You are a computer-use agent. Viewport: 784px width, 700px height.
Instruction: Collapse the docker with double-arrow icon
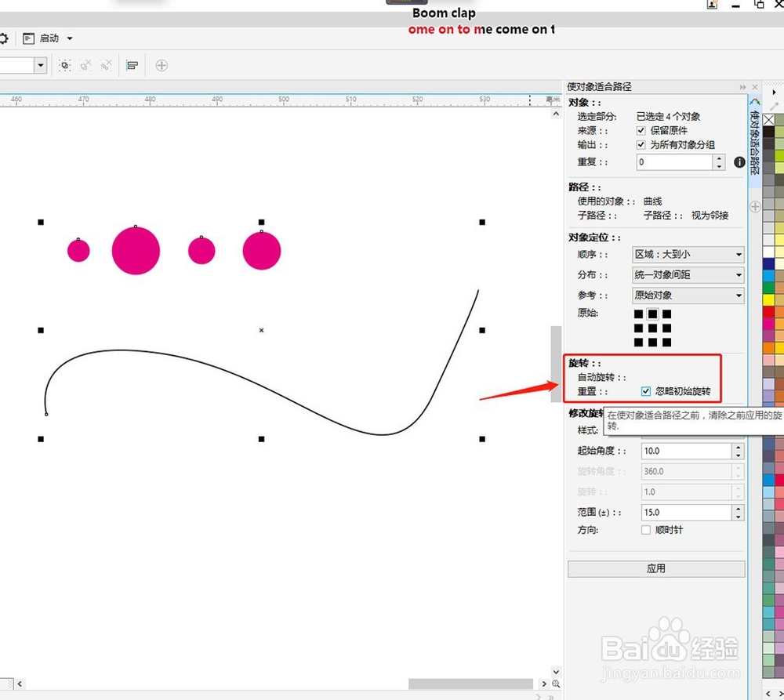click(742, 87)
